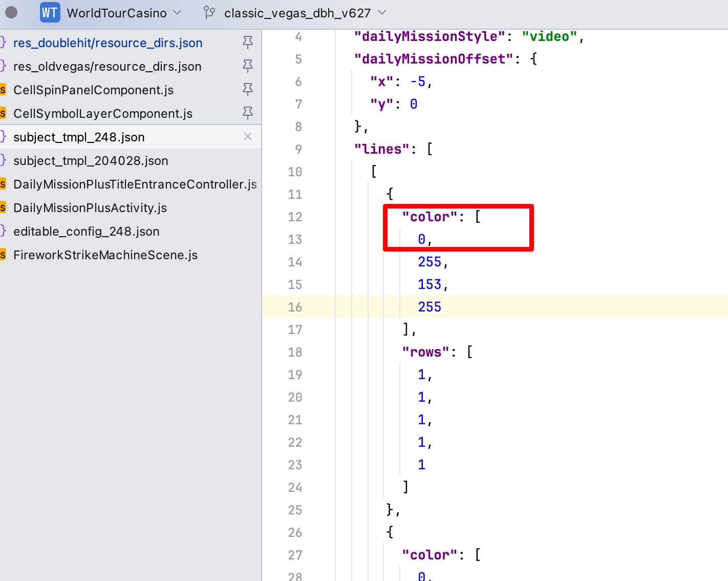728x581 pixels.
Task: Open editable_config_248.json
Action: pyautogui.click(x=86, y=232)
